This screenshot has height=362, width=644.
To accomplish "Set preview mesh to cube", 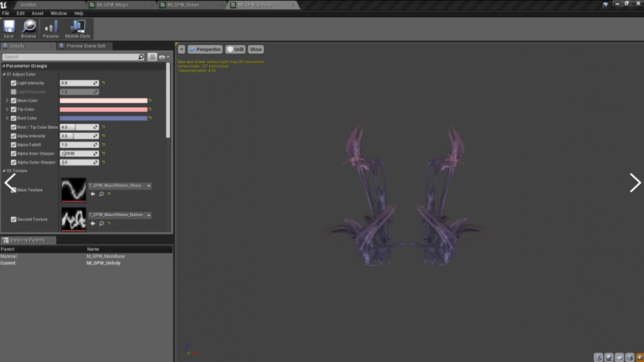I will tap(630, 357).
